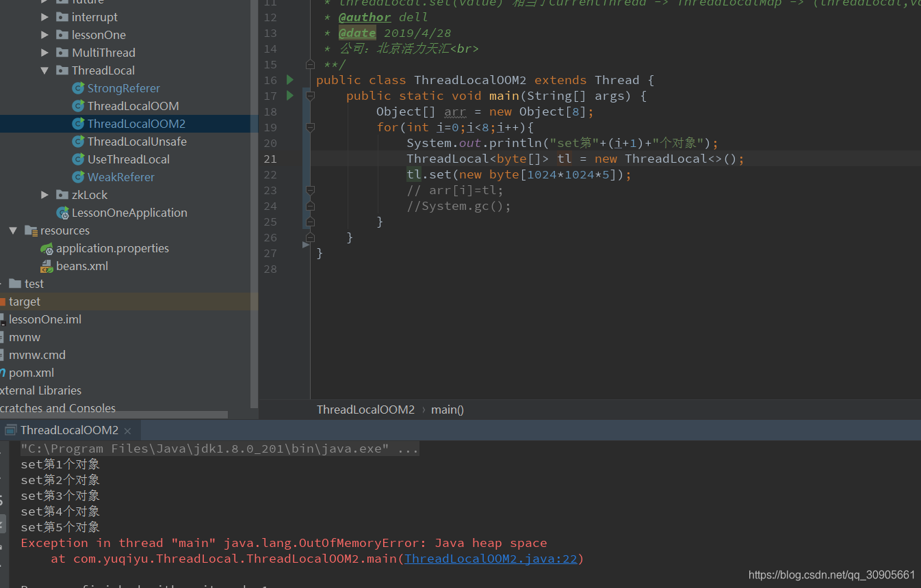Viewport: 921px width, 588px height.
Task: Click console line 'set第1个对象'
Action: [x=60, y=464]
